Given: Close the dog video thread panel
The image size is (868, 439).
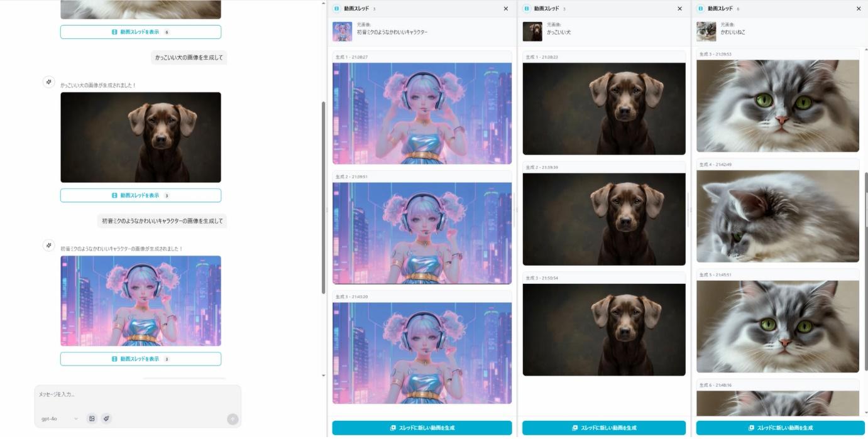Looking at the screenshot, I should click(x=679, y=9).
